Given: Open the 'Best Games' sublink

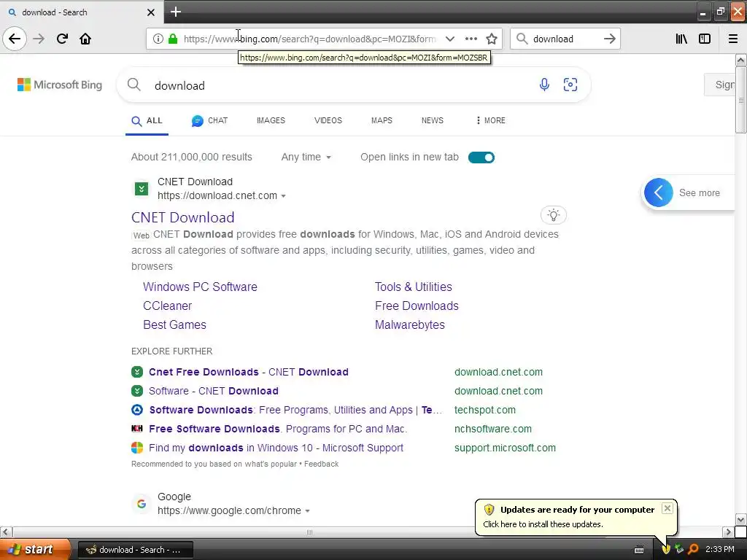Looking at the screenshot, I should pyautogui.click(x=174, y=324).
